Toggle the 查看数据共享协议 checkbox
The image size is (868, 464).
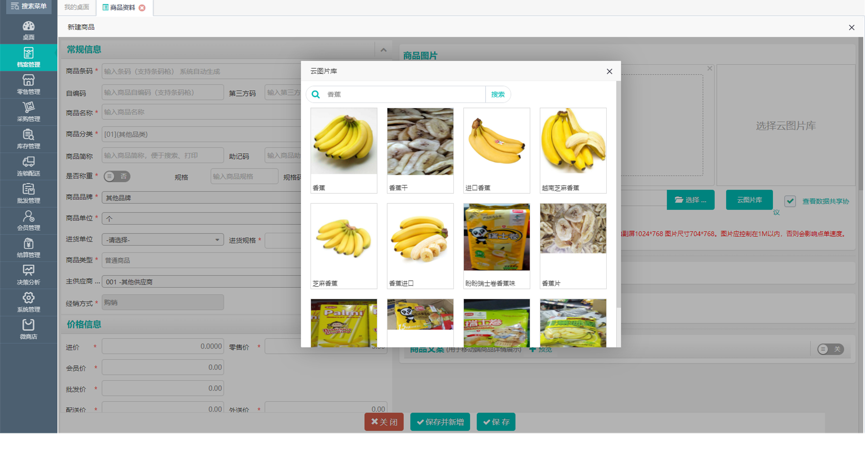790,201
